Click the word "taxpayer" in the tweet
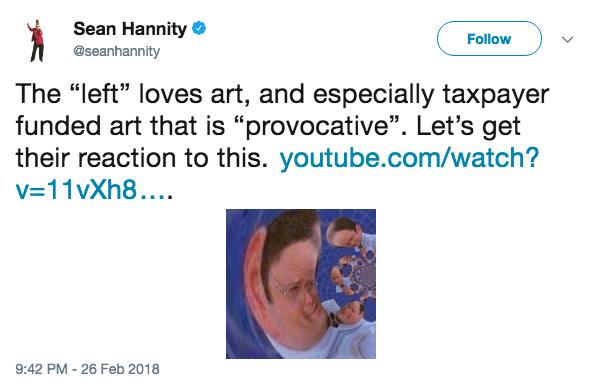 (496, 95)
